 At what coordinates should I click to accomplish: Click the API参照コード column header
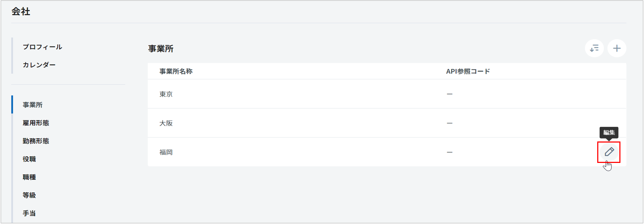click(x=468, y=71)
